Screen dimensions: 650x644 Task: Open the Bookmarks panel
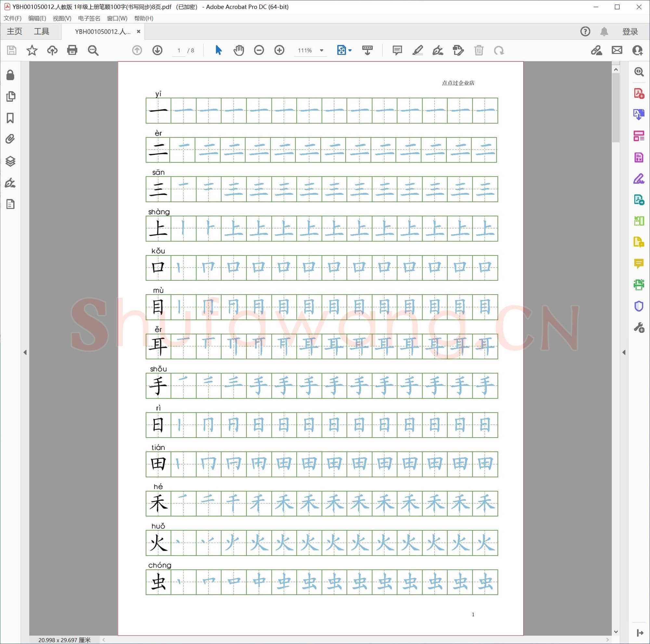tap(10, 118)
